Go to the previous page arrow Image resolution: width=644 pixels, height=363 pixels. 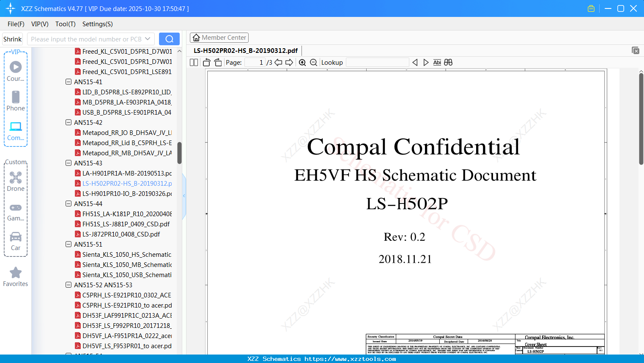coord(278,63)
